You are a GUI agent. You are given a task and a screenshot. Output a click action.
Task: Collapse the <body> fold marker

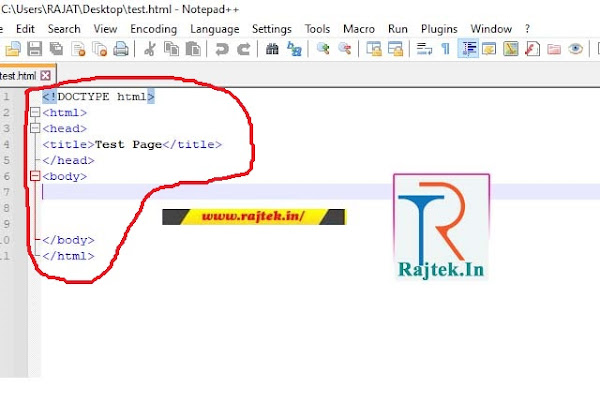(35, 176)
